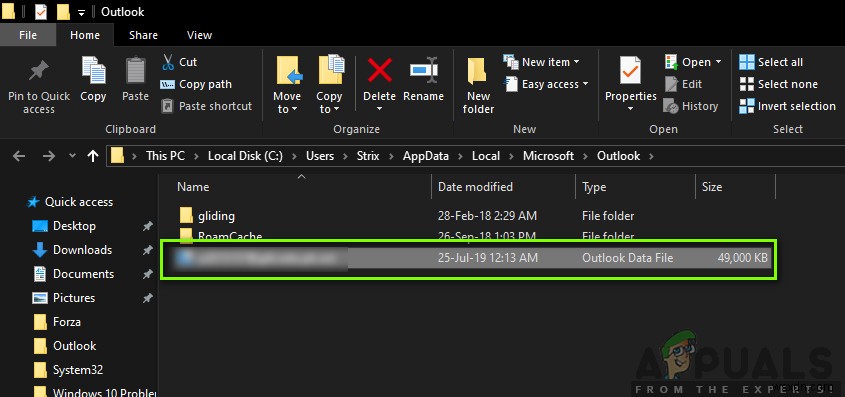
Task: Click History in the ribbon
Action: tap(691, 106)
